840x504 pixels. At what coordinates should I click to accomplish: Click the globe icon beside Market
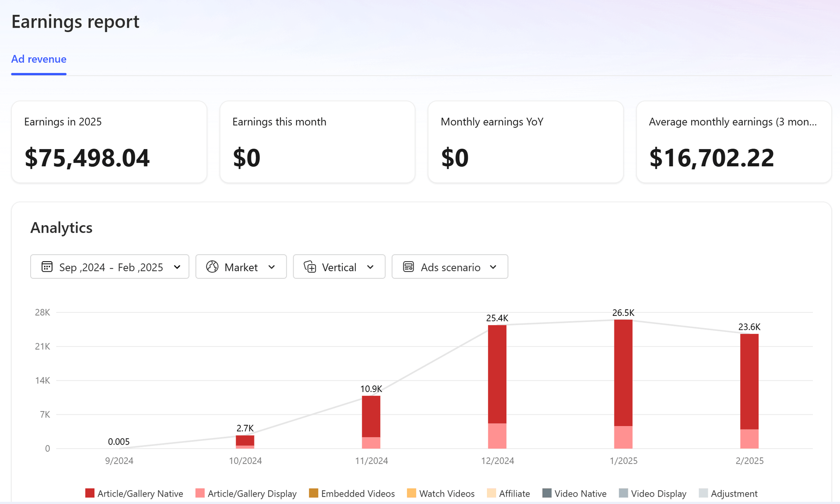[212, 266]
